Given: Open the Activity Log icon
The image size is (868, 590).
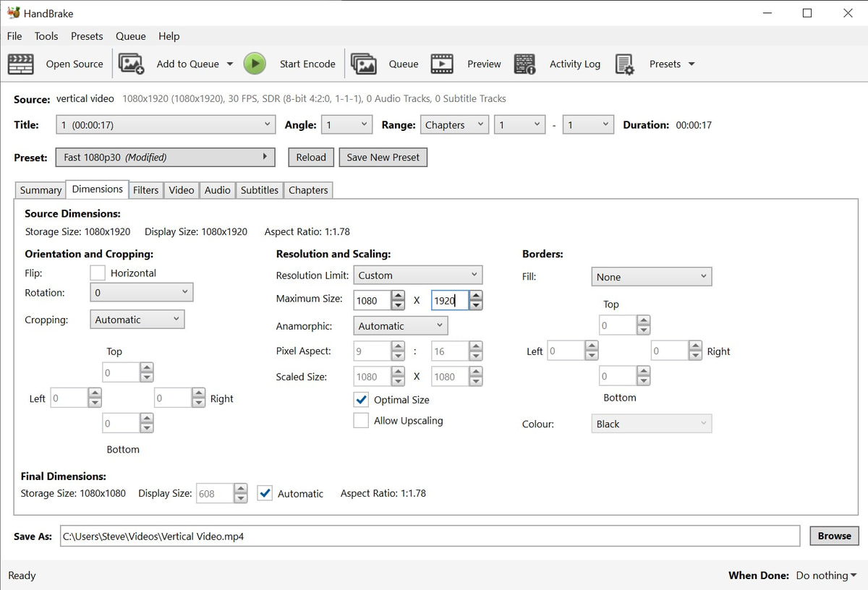Looking at the screenshot, I should click(524, 64).
